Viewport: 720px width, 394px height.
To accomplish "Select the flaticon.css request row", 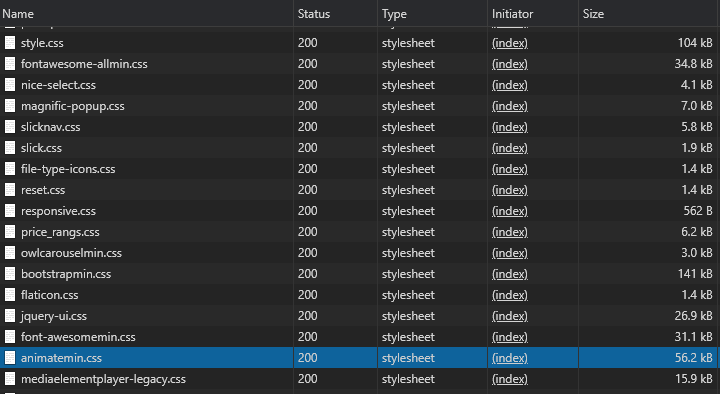I will click(x=359, y=295).
